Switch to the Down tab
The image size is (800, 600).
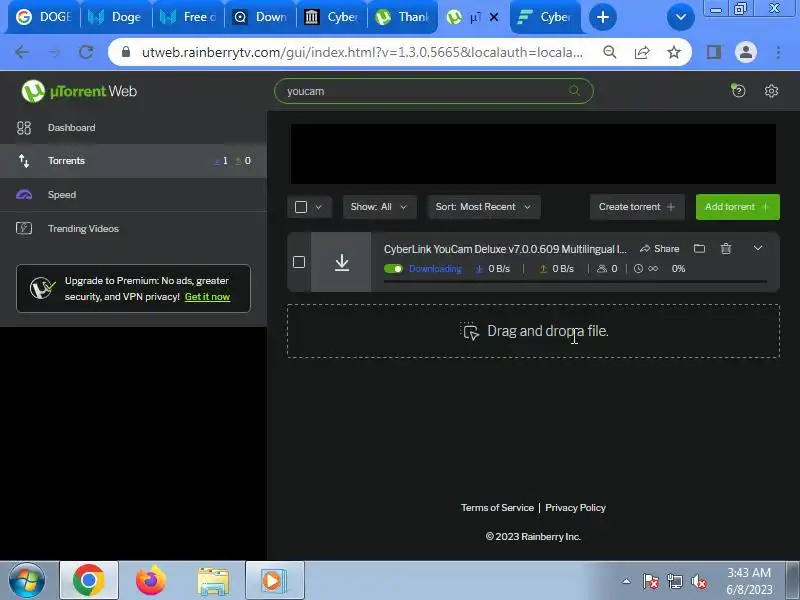pyautogui.click(x=260, y=17)
